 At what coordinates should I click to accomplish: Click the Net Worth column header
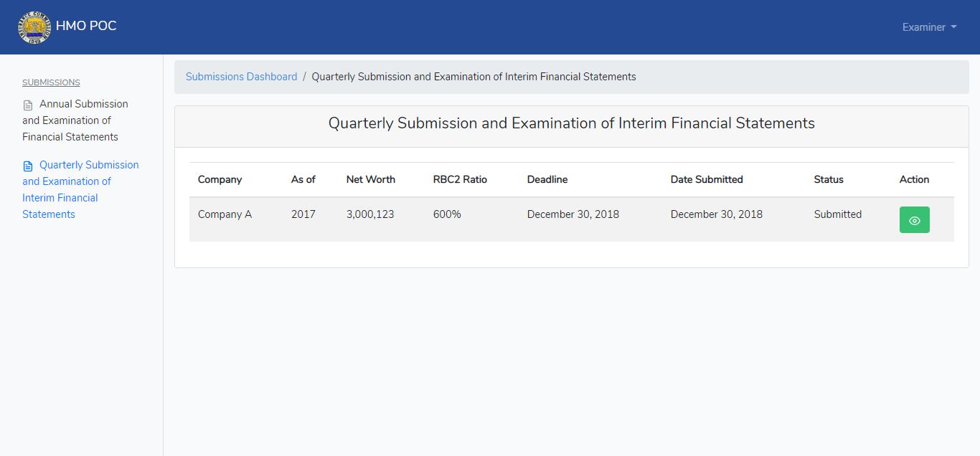(370, 179)
